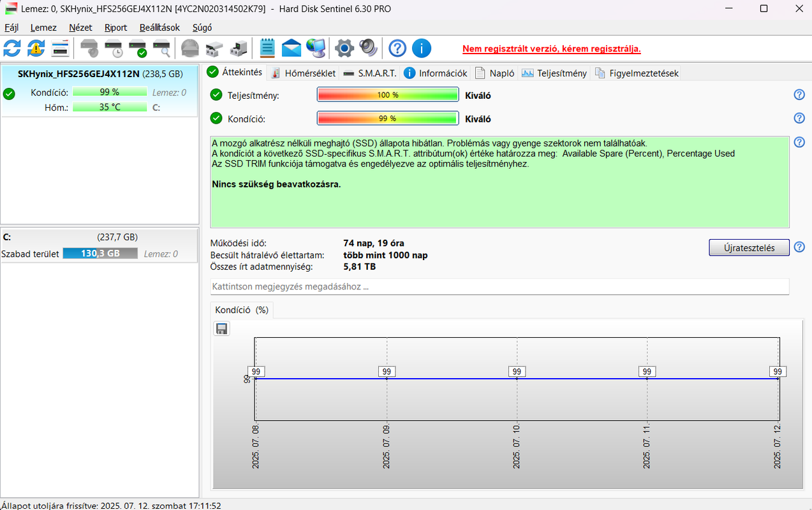Click the two connected disks toolbar icon

pyautogui.click(x=214, y=48)
